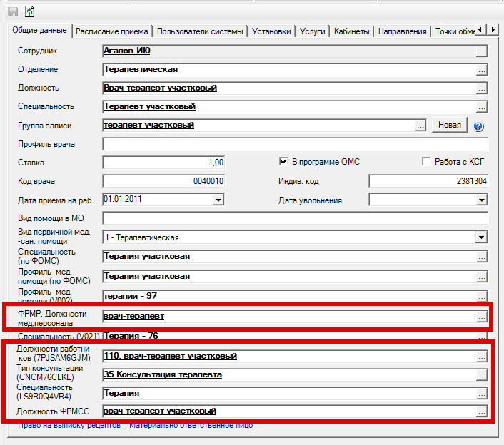Open the Должность ФРМСС ellipsis button
Screen dimensions: 504x445
tap(482, 411)
